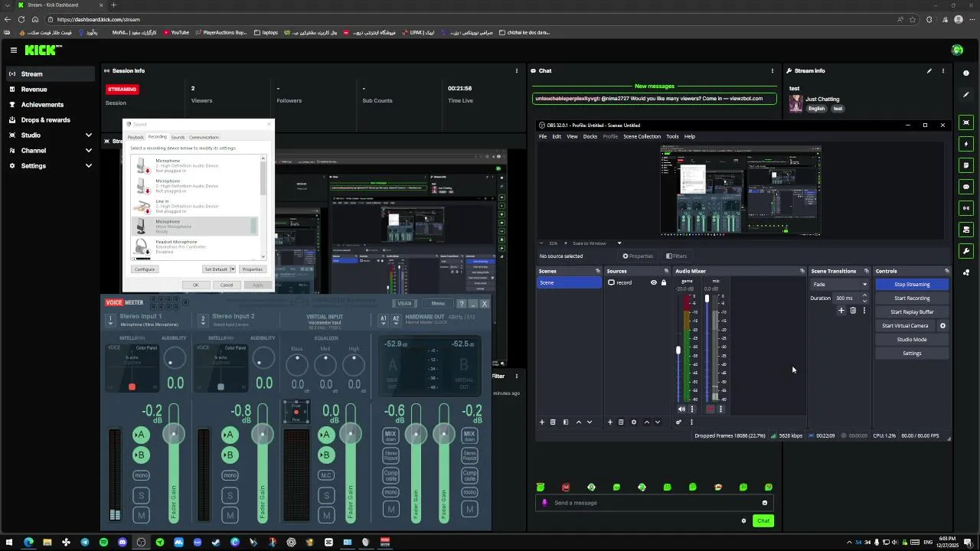Open source properties gear in Sources dock toolbar

(x=633, y=422)
